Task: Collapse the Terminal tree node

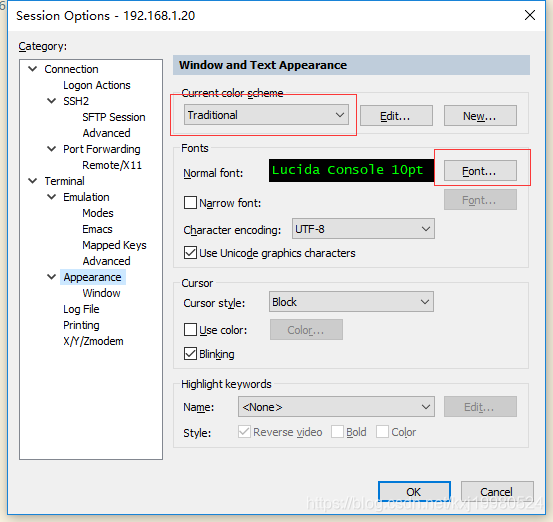Action: pos(32,181)
